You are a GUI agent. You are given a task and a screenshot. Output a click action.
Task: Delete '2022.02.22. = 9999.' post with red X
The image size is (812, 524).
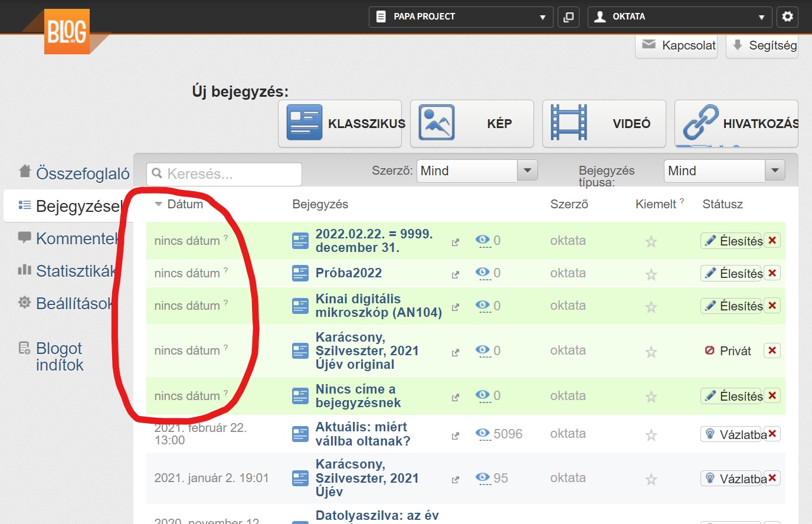tap(772, 240)
